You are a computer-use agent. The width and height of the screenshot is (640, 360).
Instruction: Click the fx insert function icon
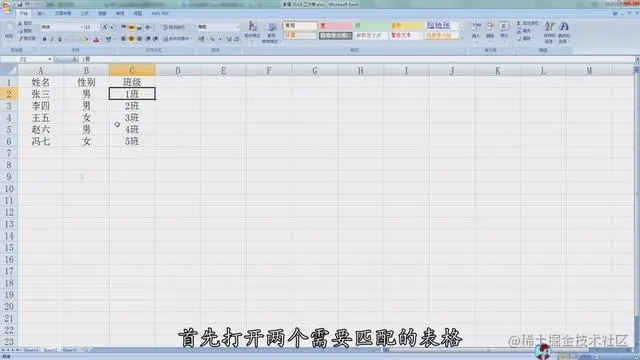tap(75, 59)
